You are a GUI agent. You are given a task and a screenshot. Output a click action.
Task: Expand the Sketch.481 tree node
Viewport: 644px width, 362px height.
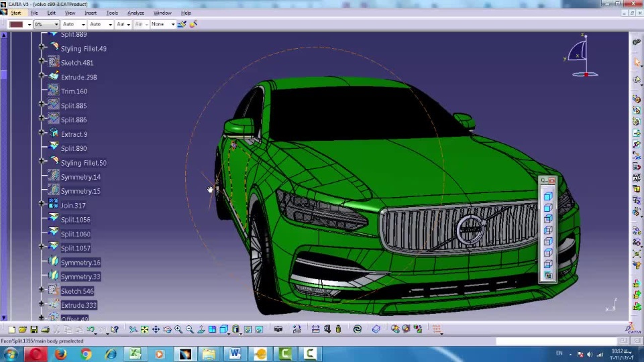[x=42, y=61]
